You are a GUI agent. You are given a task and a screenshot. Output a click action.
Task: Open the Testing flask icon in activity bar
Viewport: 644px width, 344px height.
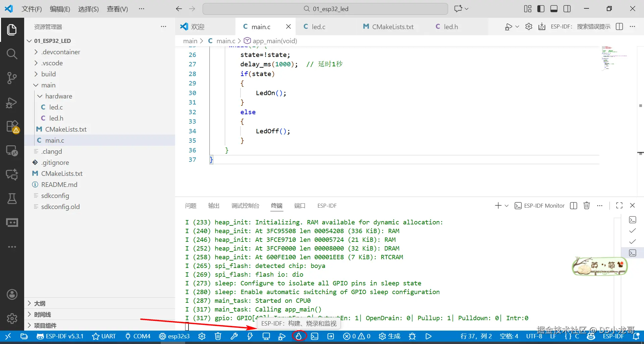(x=12, y=199)
